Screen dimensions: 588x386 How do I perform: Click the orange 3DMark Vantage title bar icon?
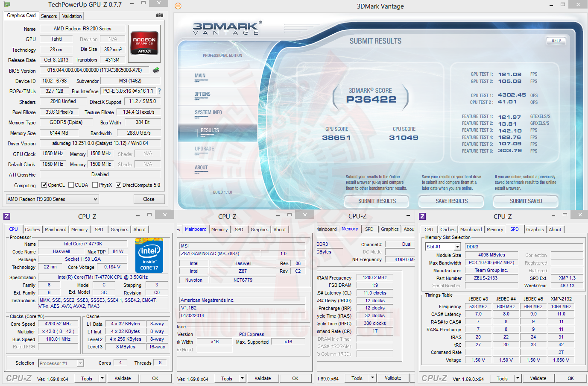pyautogui.click(x=178, y=6)
